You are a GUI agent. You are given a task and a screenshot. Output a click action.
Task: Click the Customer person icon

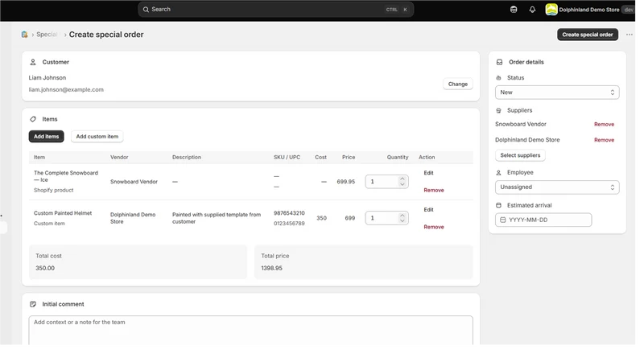33,62
